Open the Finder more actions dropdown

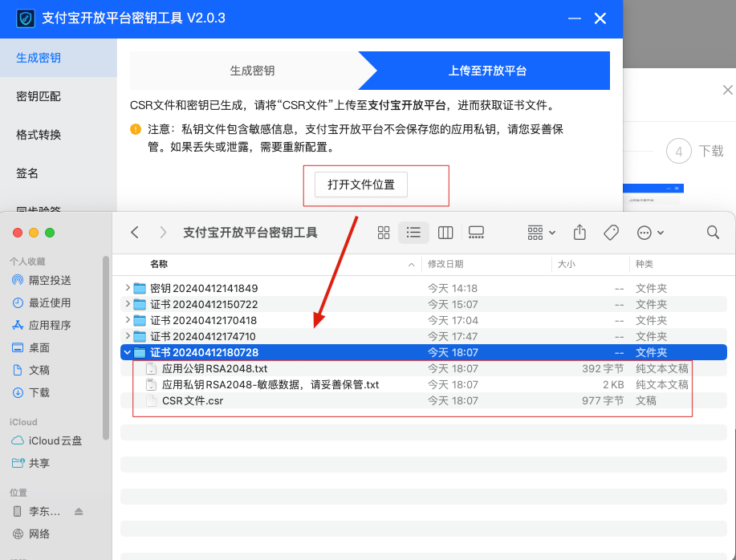pos(650,233)
